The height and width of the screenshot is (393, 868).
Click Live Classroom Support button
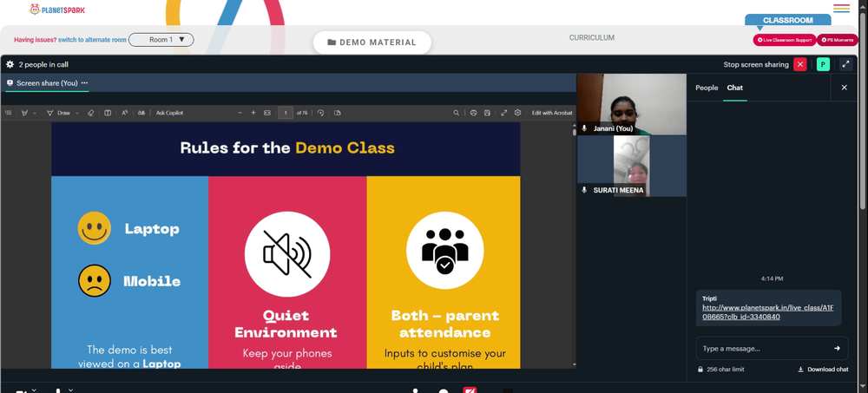[x=785, y=40]
